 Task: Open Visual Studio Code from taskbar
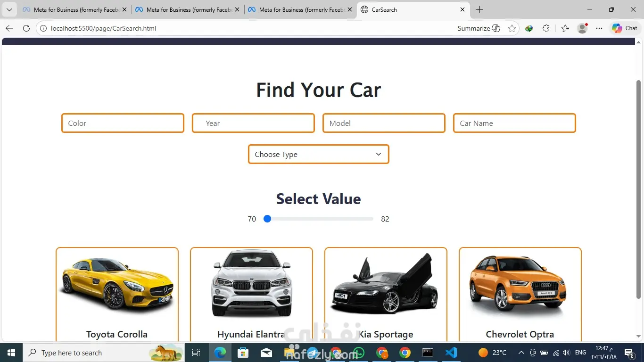[451, 353]
